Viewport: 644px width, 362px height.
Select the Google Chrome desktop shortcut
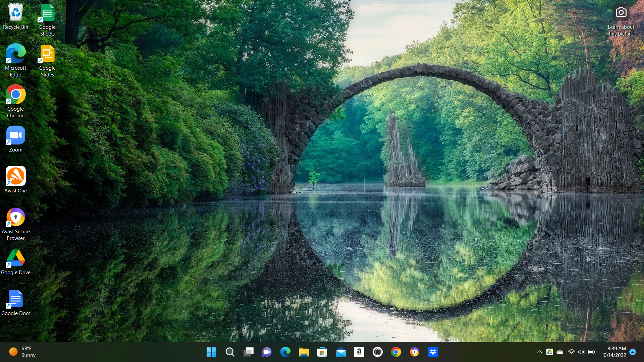click(x=15, y=102)
